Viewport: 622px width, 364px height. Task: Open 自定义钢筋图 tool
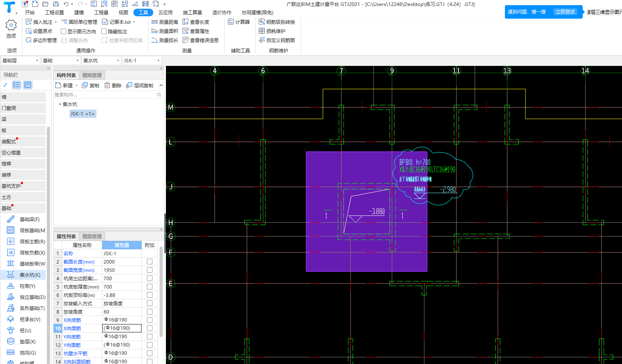[277, 40]
